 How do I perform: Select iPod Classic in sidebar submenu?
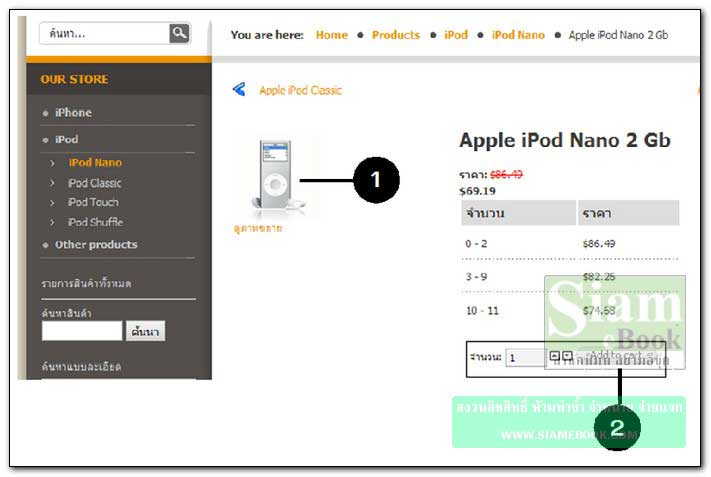tap(95, 183)
